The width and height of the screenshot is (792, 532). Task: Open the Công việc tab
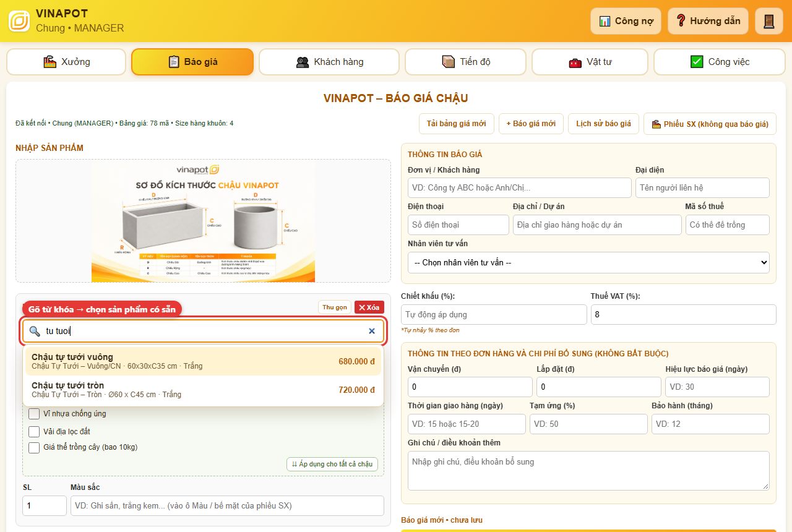(x=719, y=62)
